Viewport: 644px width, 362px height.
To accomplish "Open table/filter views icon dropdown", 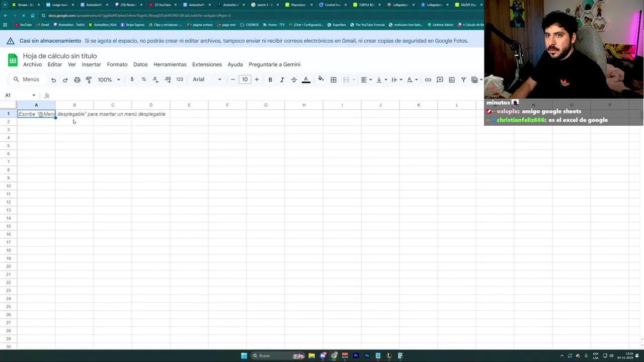I will point(476,79).
